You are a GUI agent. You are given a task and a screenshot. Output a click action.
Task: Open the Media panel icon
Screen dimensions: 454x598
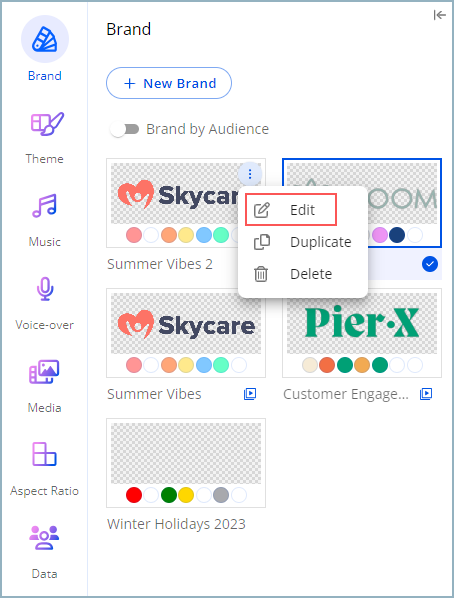[x=44, y=371]
